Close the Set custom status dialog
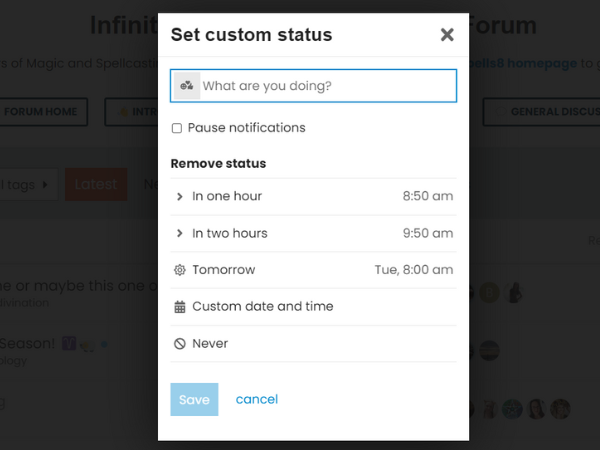The image size is (600, 450). 447,35
